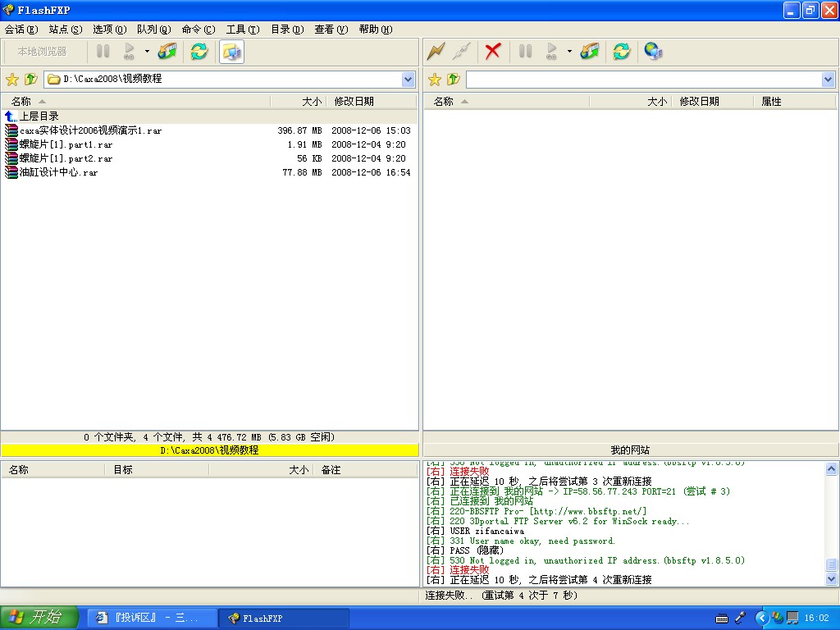Click local pane transfer files icon
The width and height of the screenshot is (840, 630).
(167, 52)
